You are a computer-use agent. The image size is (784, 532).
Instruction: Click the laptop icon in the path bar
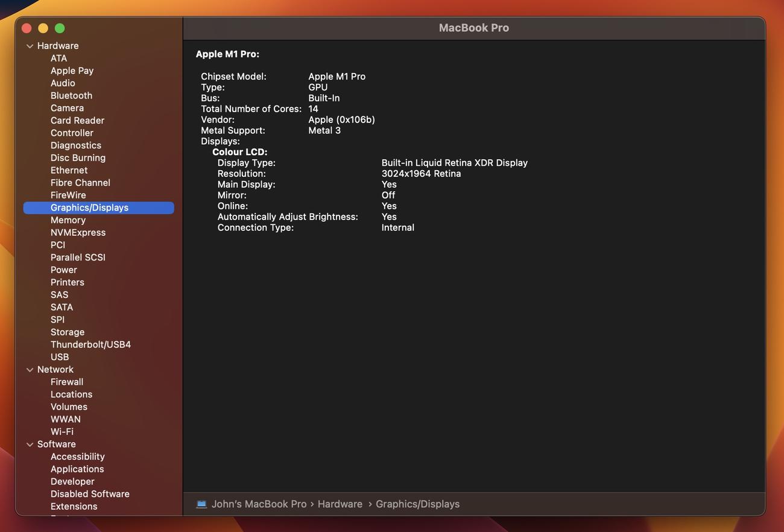tap(201, 504)
